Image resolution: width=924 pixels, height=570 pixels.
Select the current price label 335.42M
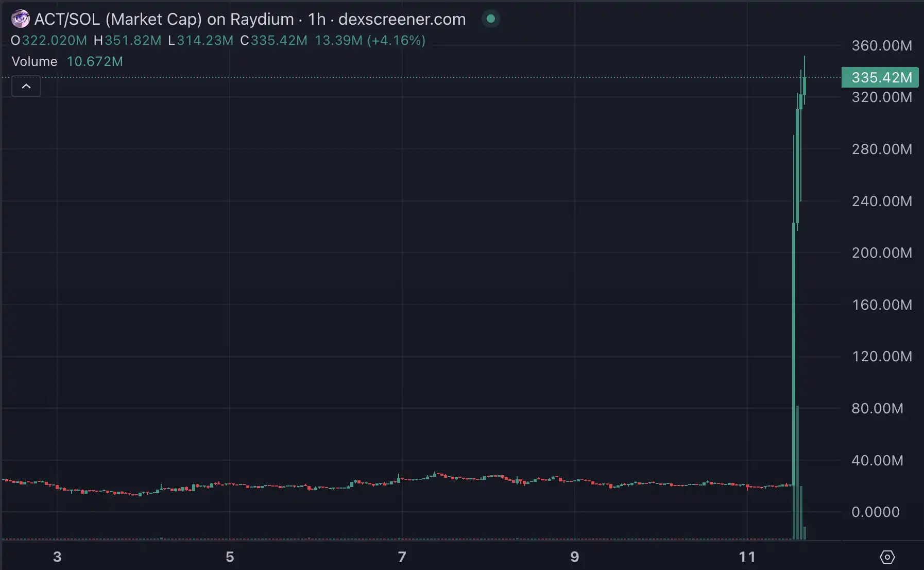[880, 77]
